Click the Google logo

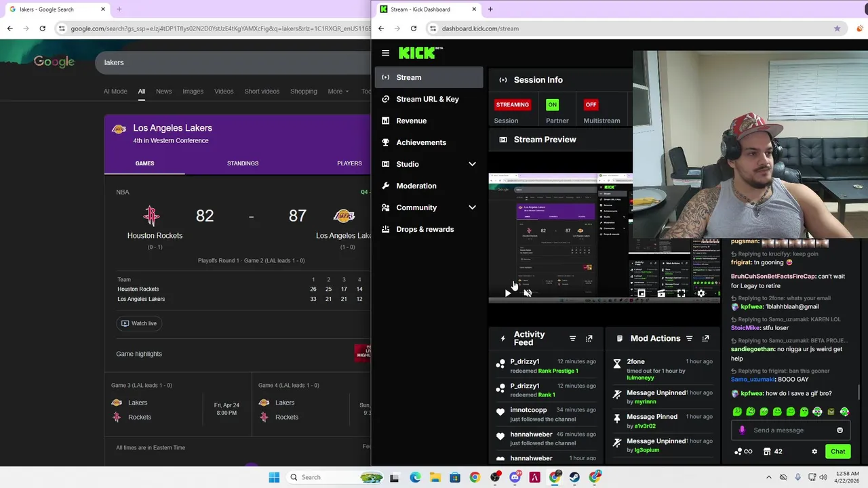pyautogui.click(x=54, y=62)
